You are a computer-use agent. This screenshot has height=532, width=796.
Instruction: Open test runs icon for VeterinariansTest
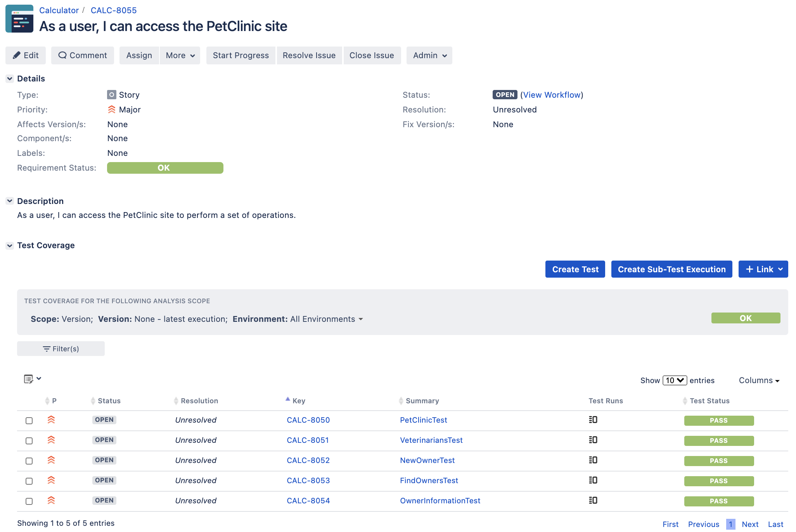coord(593,440)
